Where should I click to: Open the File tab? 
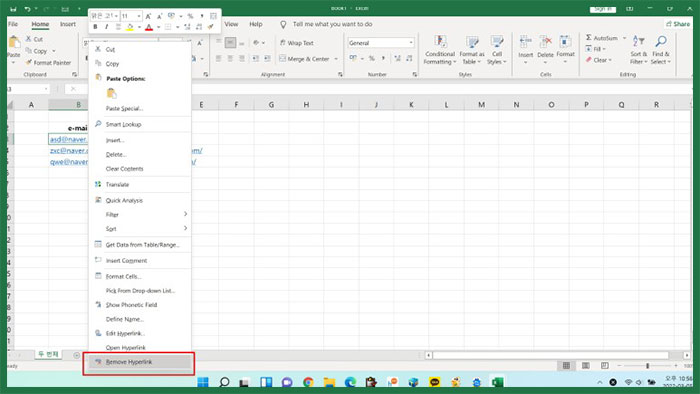pyautogui.click(x=13, y=24)
